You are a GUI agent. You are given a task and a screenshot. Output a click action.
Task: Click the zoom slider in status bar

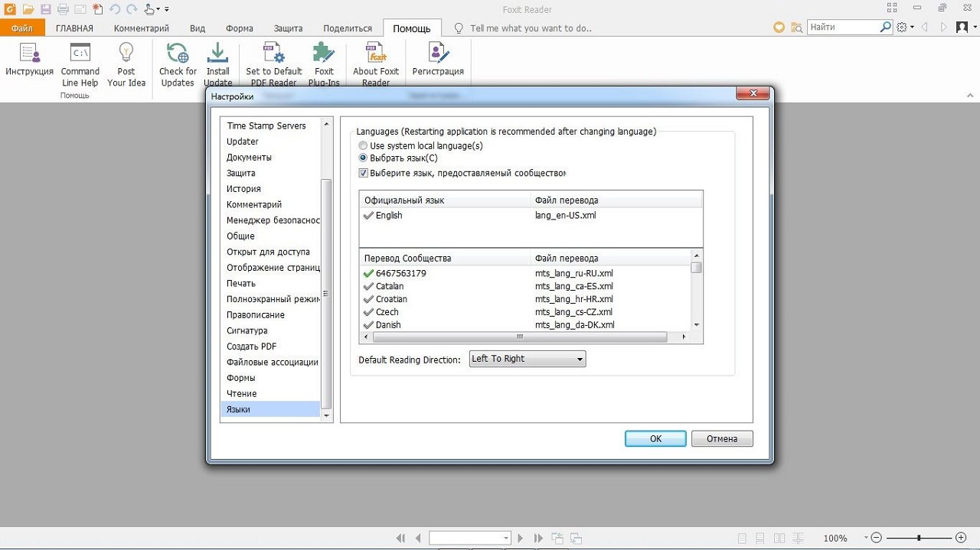pyautogui.click(x=919, y=538)
